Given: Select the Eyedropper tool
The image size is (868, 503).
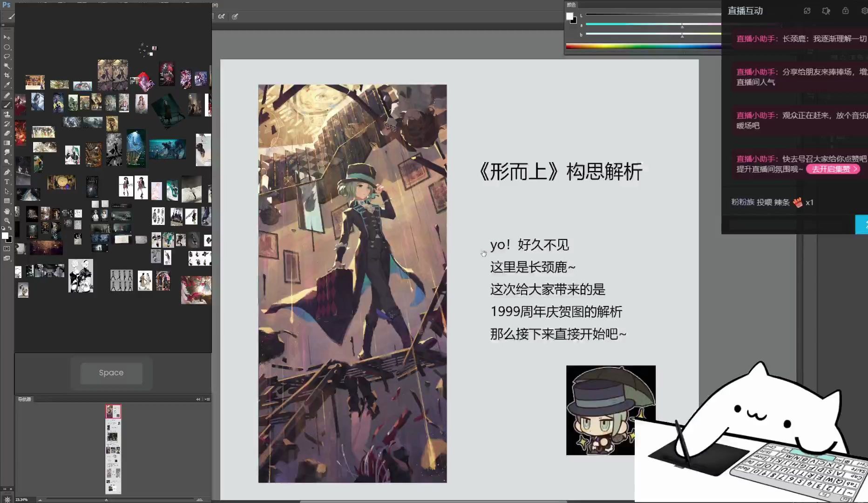Looking at the screenshot, I should pos(7,85).
